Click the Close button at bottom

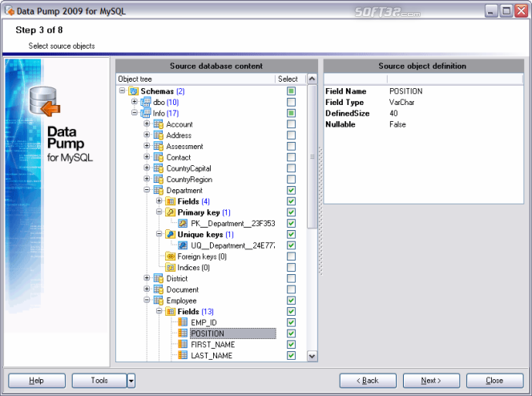coord(494,381)
